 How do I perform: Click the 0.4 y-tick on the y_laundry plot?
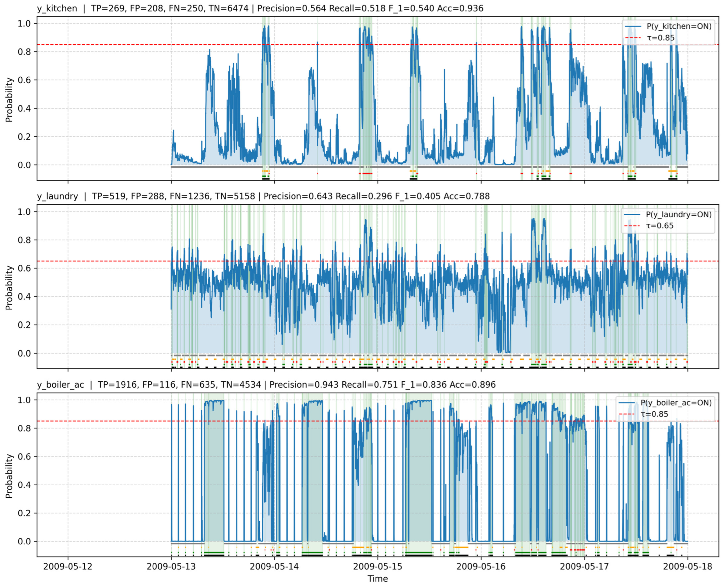coord(24,296)
